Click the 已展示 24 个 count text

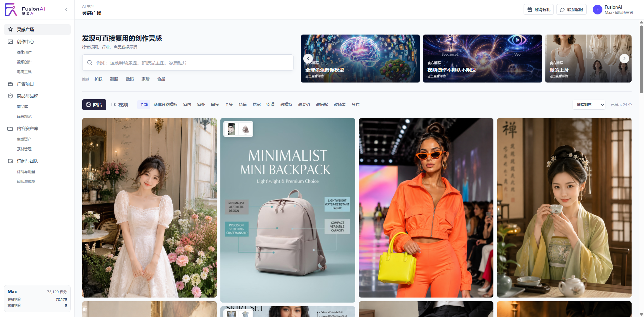(621, 105)
